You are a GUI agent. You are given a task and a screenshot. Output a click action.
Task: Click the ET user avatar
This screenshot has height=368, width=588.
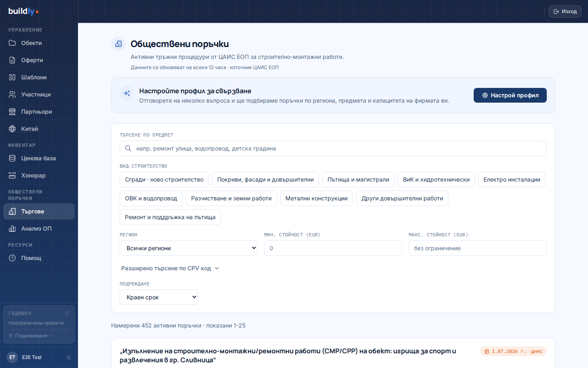click(x=12, y=357)
